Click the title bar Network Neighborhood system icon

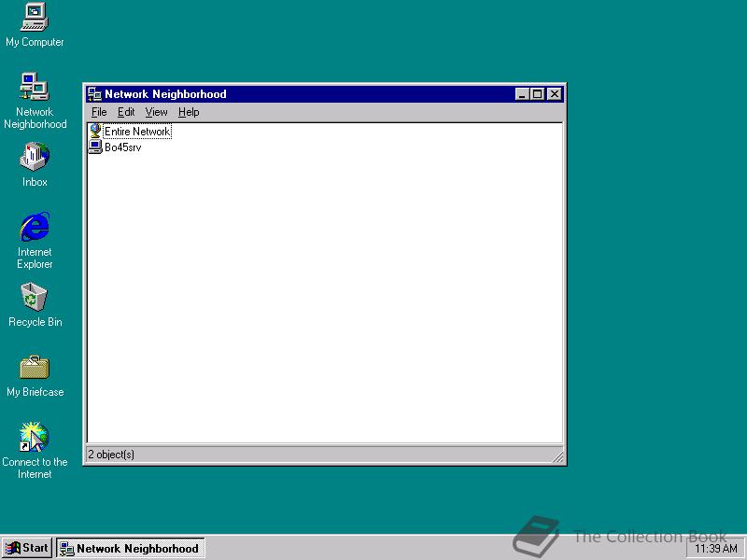tap(95, 94)
